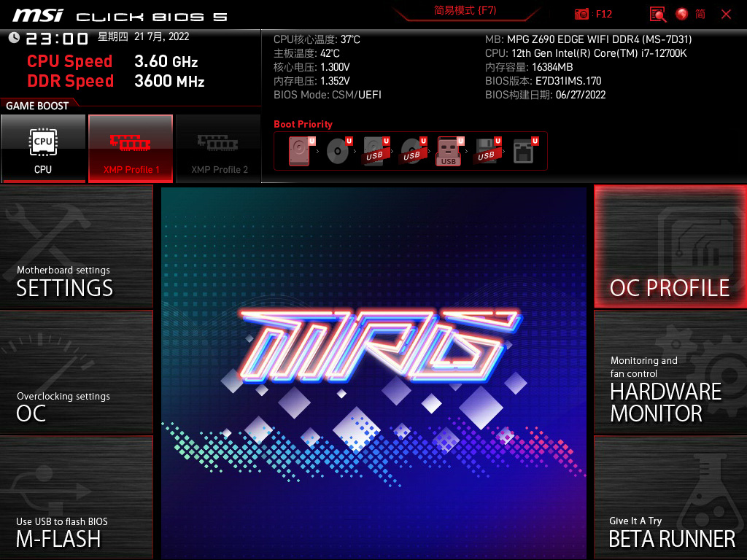The height and width of the screenshot is (560, 747).
Task: Exit BIOS with the red X
Action: pyautogui.click(x=726, y=15)
